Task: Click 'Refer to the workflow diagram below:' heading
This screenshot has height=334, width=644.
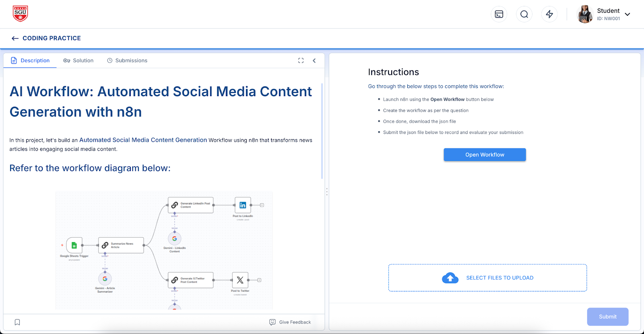Action: 90,168
